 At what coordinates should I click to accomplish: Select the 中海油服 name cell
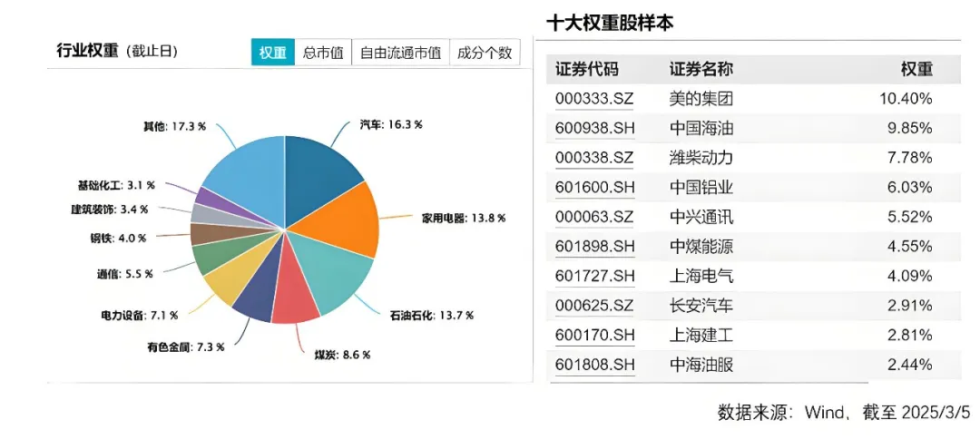pos(701,365)
